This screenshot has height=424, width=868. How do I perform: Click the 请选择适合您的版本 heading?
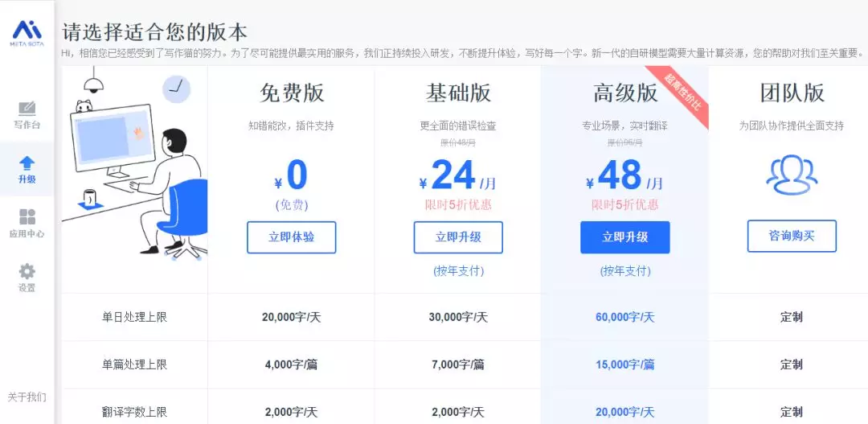pos(154,32)
